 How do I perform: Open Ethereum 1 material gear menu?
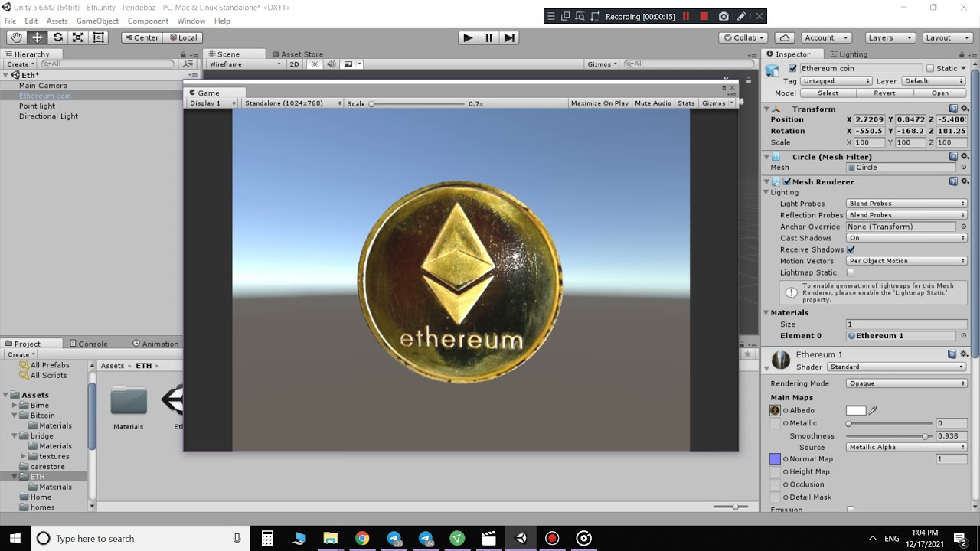pyautogui.click(x=965, y=354)
